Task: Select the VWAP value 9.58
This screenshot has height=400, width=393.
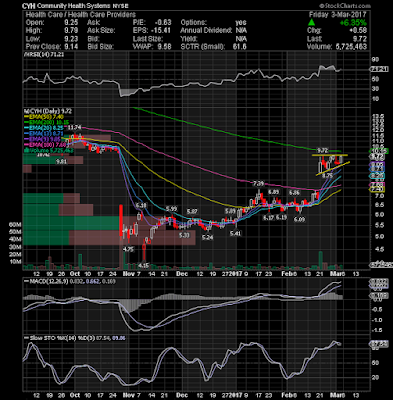Action: 165,46
